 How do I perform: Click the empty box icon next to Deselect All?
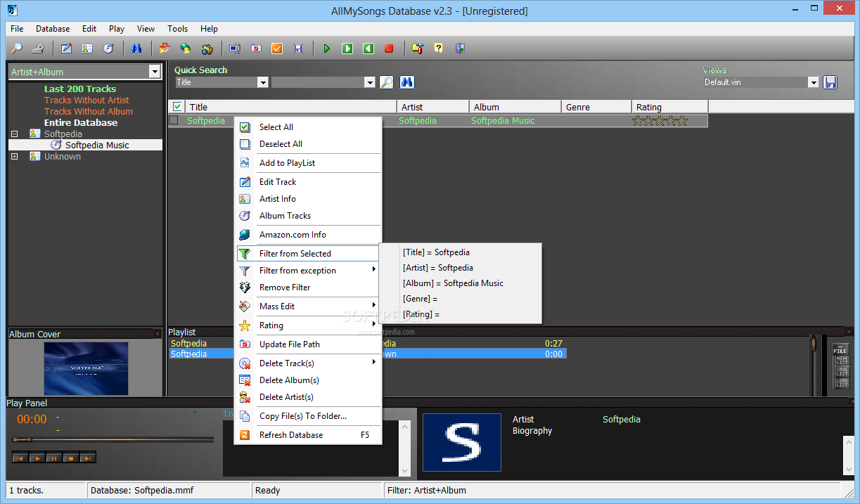[x=245, y=144]
